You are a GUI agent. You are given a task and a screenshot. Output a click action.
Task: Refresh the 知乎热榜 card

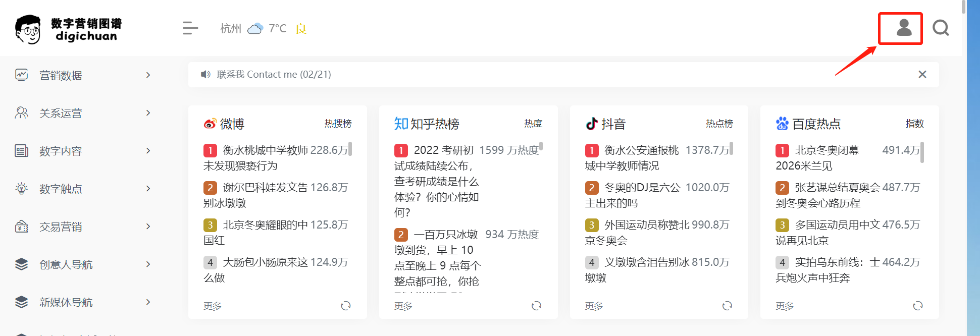click(x=536, y=306)
